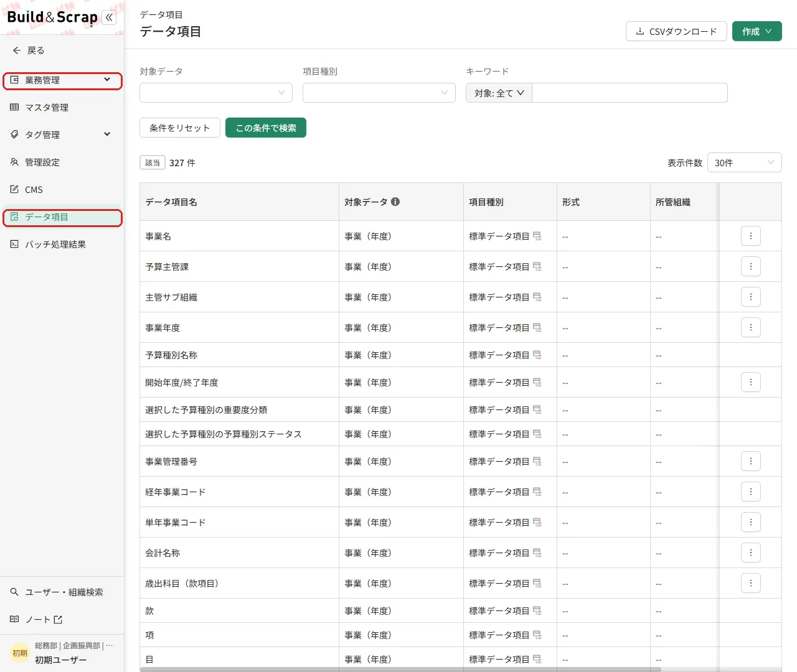The height and width of the screenshot is (672, 797).
Task: Open the 作成 dropdown button
Action: (x=757, y=31)
